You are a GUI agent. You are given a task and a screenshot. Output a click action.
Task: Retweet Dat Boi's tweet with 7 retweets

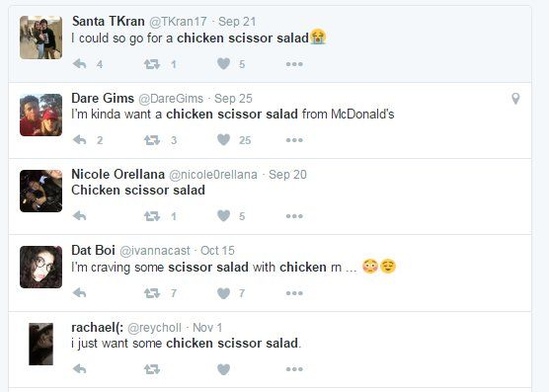tap(152, 293)
